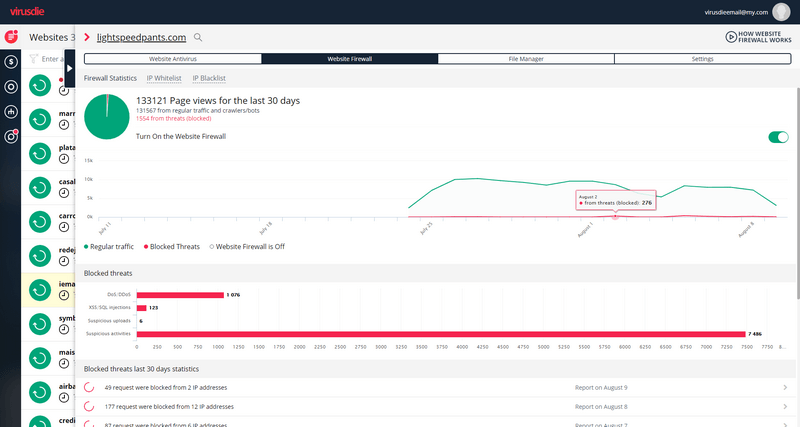Toggle Regular traffic series in chart legend
This screenshot has height=427, width=800.
[113, 245]
